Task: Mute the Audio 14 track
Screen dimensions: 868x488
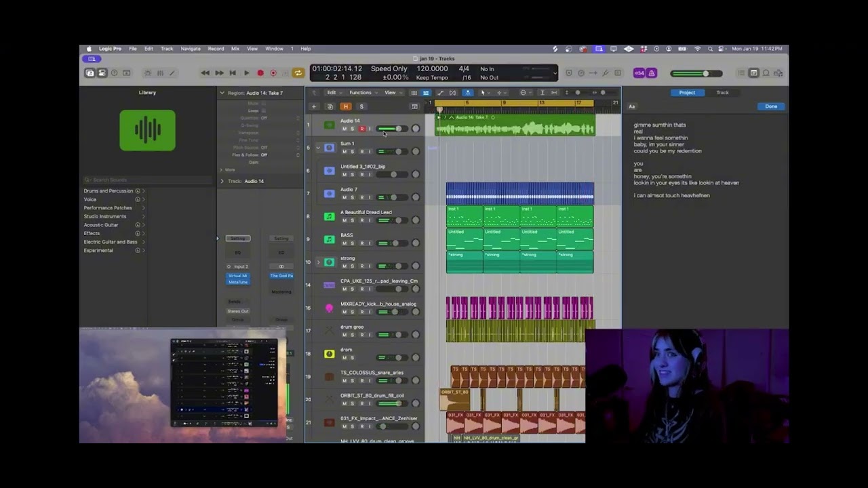Action: 344,129
